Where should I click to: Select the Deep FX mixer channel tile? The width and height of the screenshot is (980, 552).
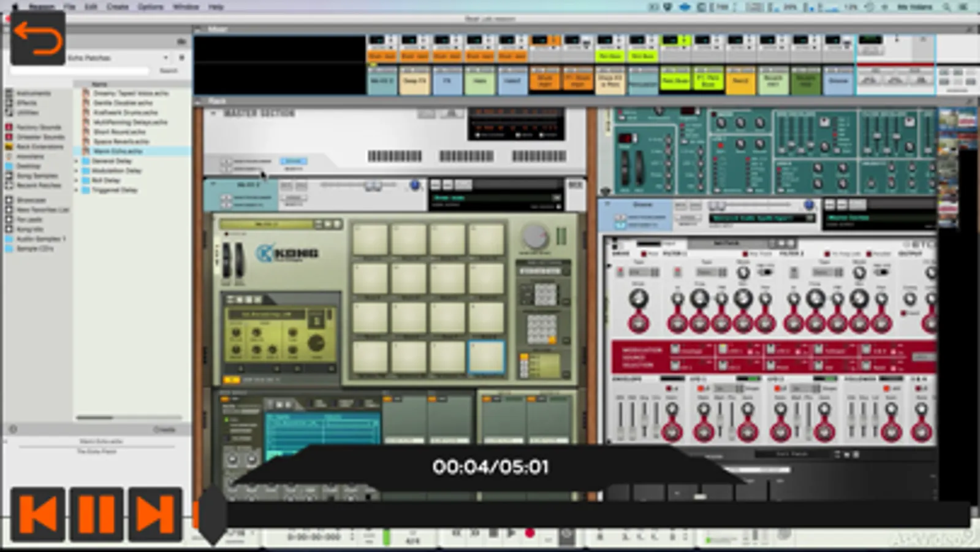pos(415,80)
